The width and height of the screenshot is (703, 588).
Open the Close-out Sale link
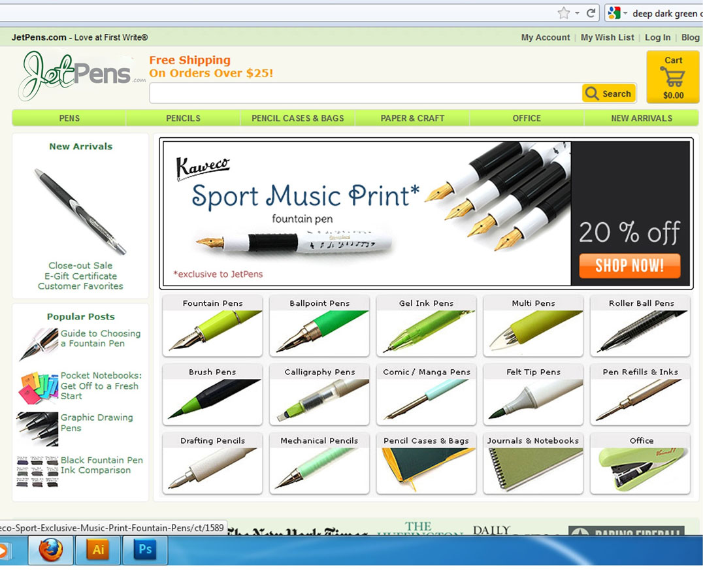[81, 265]
